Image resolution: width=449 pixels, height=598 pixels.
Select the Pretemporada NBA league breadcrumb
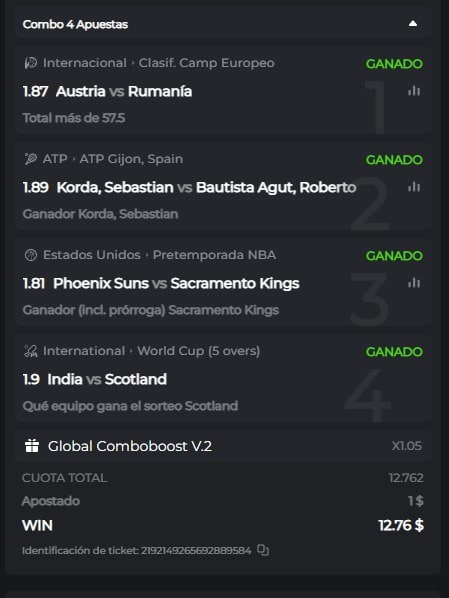(214, 255)
